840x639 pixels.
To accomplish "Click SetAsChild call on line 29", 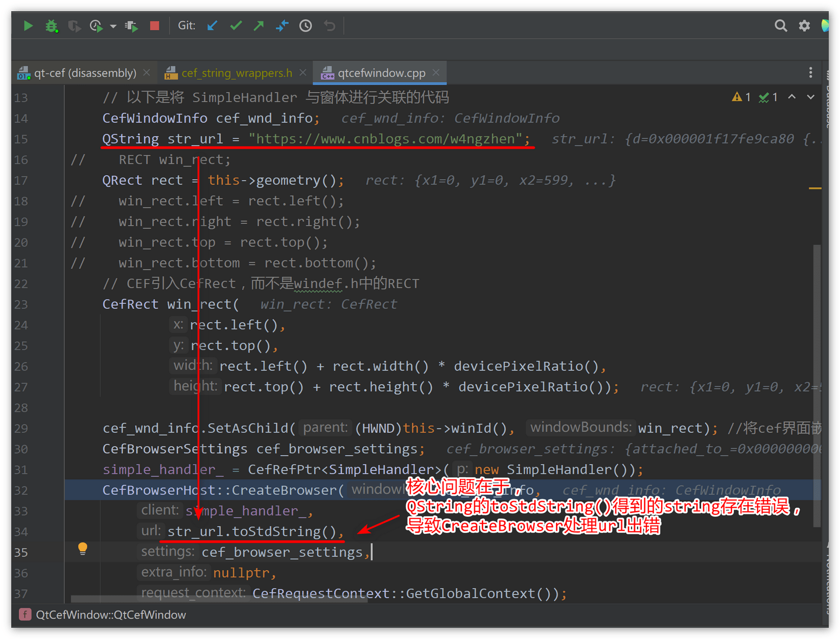I will (x=251, y=428).
